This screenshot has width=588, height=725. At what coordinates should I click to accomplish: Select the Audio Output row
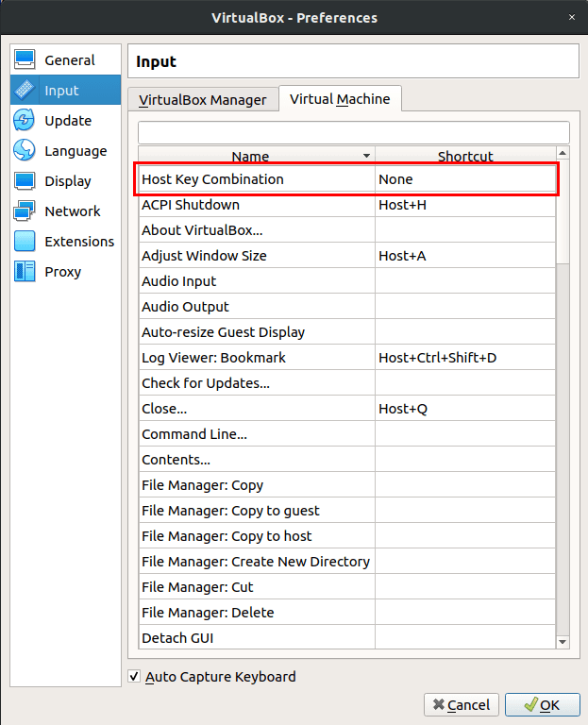(347, 306)
